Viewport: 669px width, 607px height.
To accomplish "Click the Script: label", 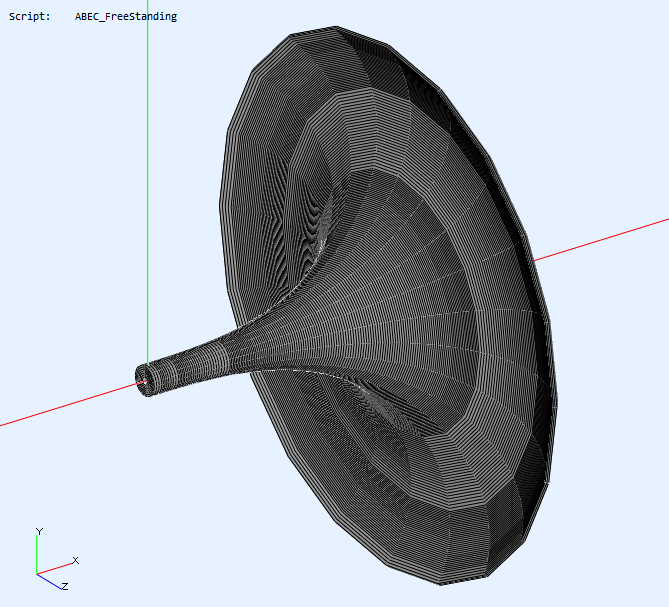I will 29,17.
